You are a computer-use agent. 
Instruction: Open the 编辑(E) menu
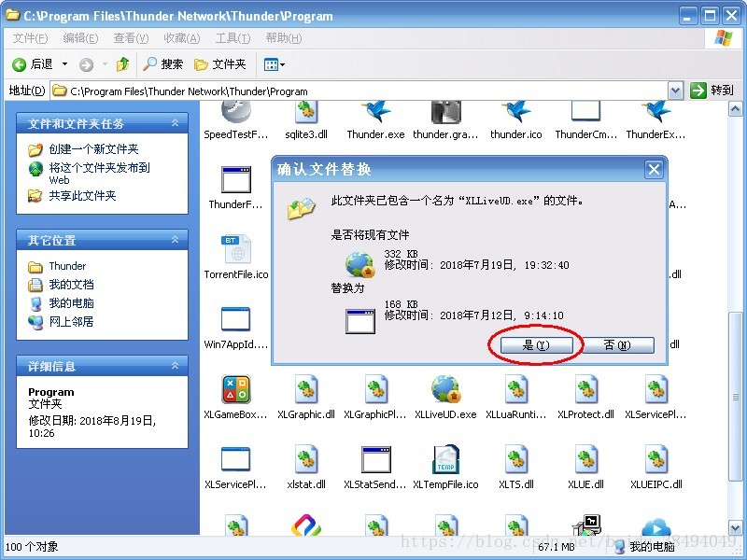coord(80,38)
